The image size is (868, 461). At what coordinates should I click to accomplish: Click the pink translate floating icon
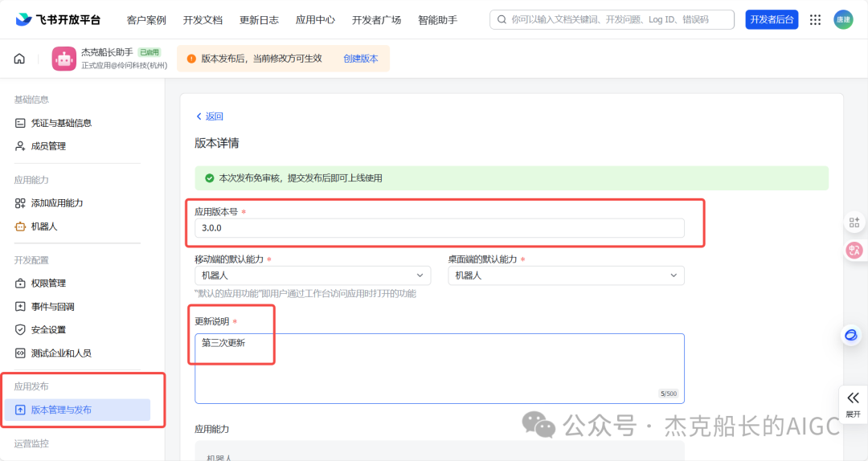854,250
